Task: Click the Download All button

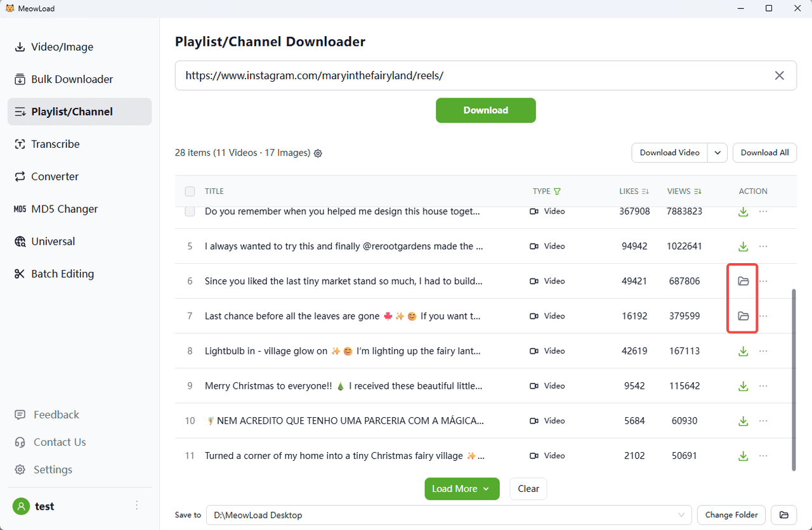Action: (x=764, y=153)
